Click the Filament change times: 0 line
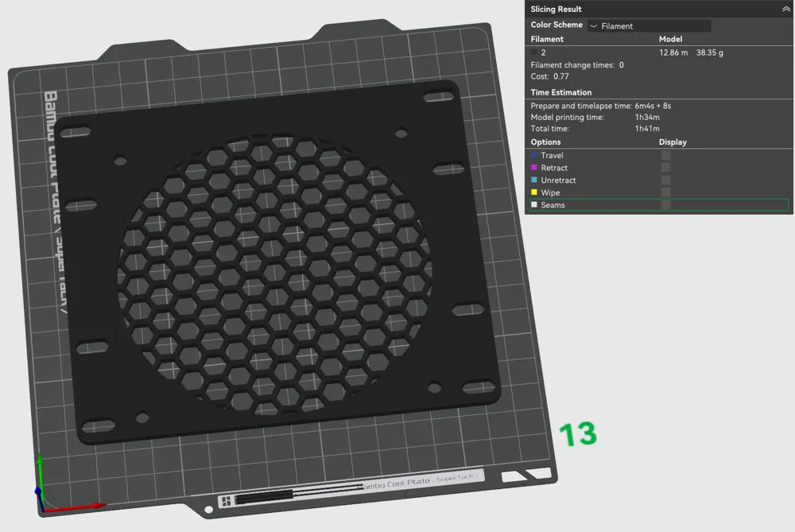This screenshot has width=795, height=532. (577, 65)
